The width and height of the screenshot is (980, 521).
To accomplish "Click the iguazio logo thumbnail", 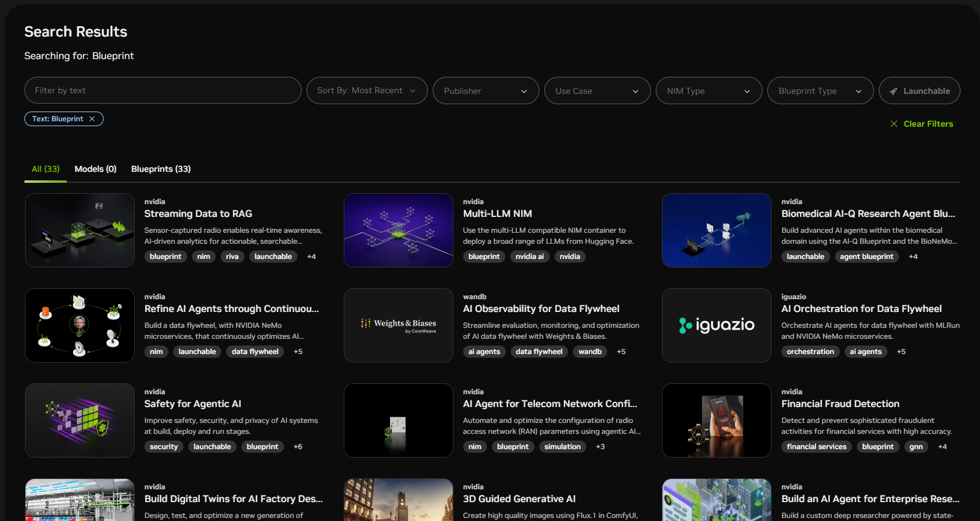I will 717,325.
